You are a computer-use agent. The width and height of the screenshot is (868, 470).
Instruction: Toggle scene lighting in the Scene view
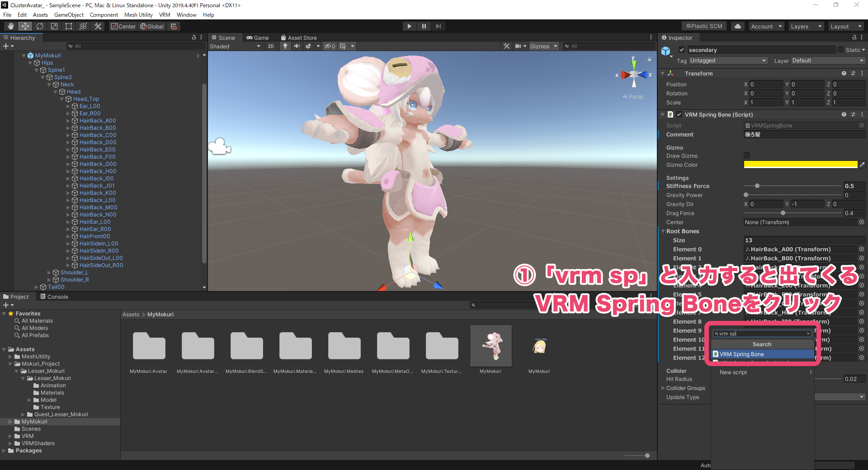coord(285,46)
